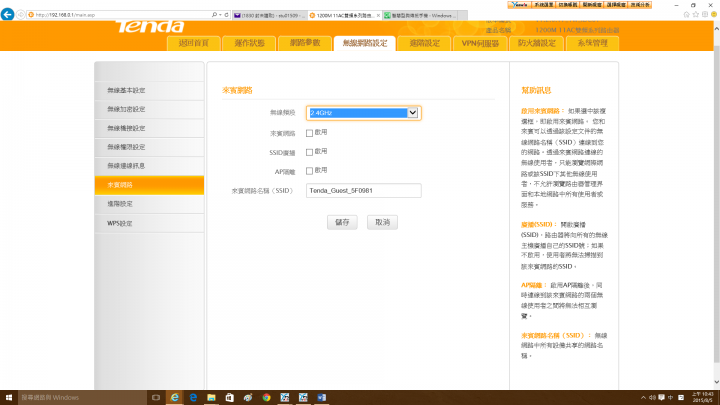The width and height of the screenshot is (720, 405).
Task: Enable the AP隔離 isolation checkbox
Action: point(309,171)
